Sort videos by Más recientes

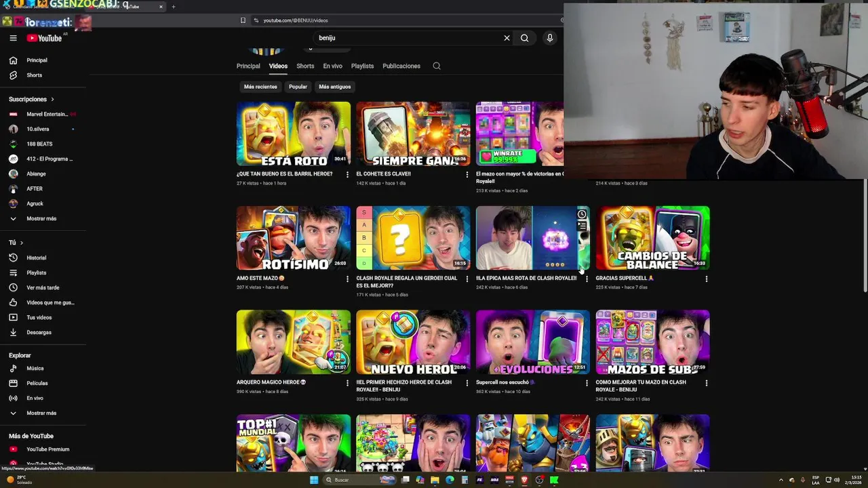pyautogui.click(x=260, y=87)
